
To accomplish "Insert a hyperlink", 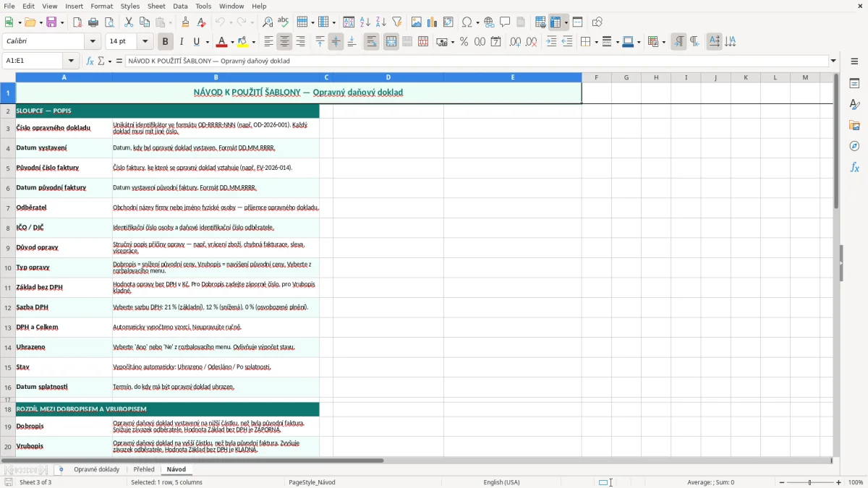I will point(490,22).
